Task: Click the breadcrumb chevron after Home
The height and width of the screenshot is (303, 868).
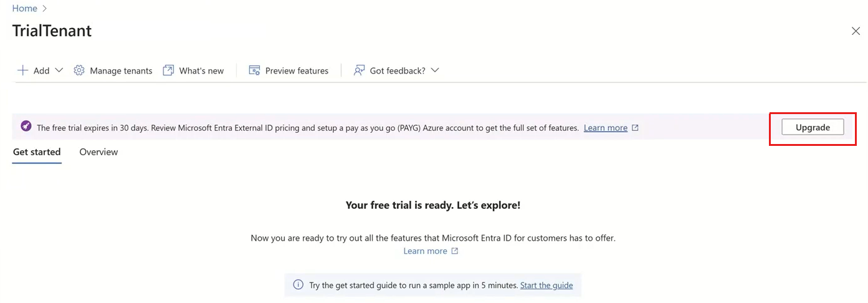Action: tap(45, 9)
